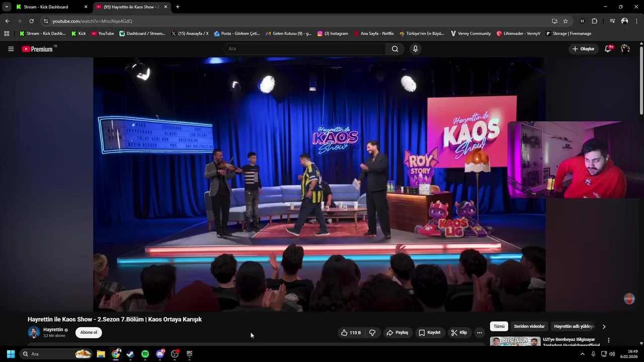Select the Hayrettin ile Kaos Show tab

click(131, 7)
